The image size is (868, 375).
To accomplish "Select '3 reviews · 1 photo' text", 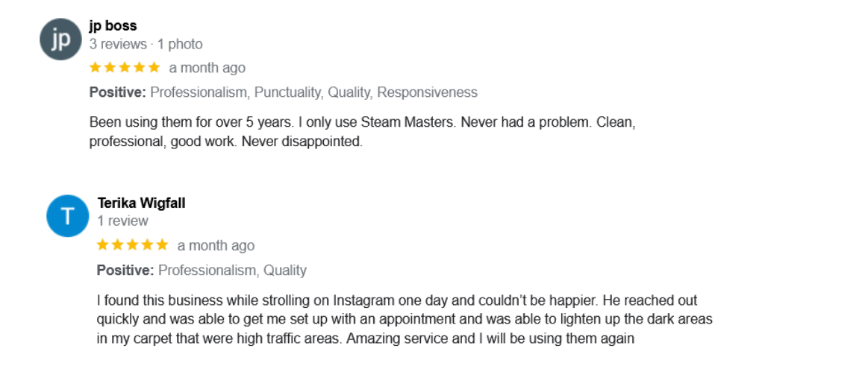I will [146, 44].
